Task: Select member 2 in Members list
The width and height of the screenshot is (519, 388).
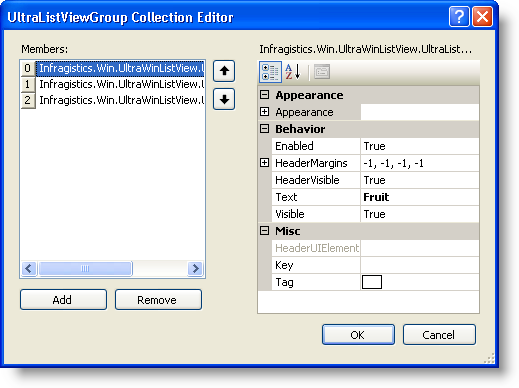Action: (120, 100)
